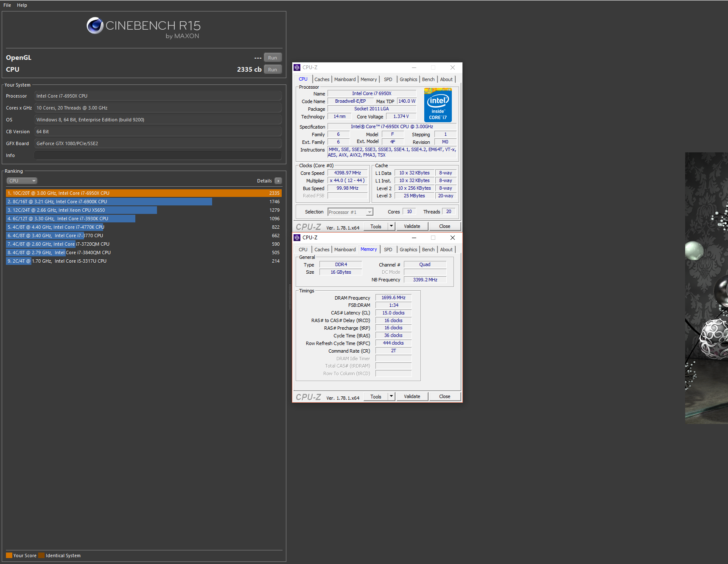The image size is (728, 564).
Task: Click the DRAM Frequency 1699.6 MHz value
Action: click(393, 298)
